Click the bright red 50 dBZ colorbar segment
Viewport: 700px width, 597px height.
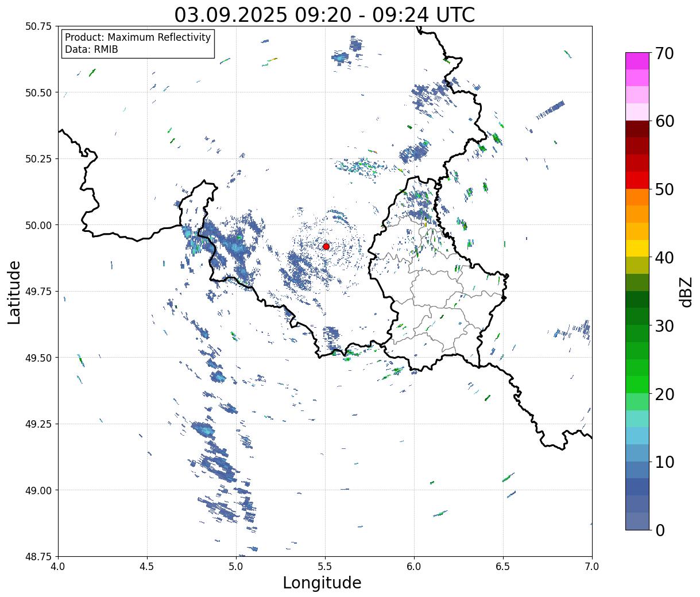tap(637, 180)
